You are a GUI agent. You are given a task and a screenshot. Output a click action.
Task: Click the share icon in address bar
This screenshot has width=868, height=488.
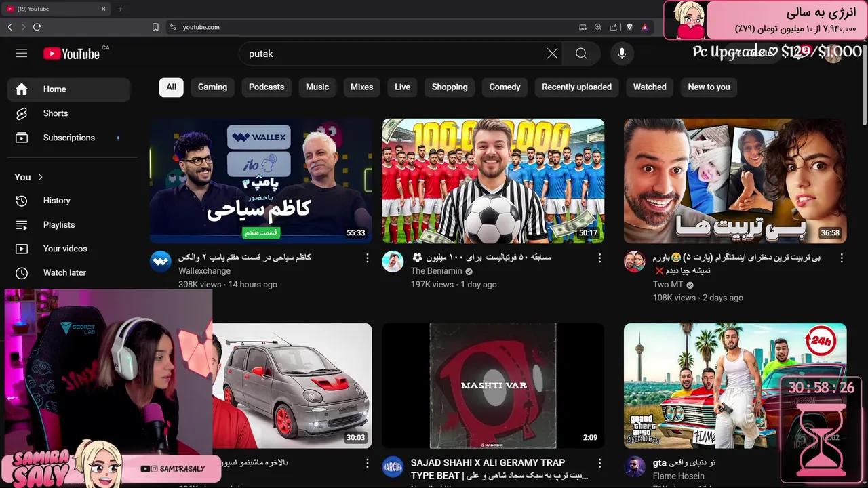pos(614,27)
